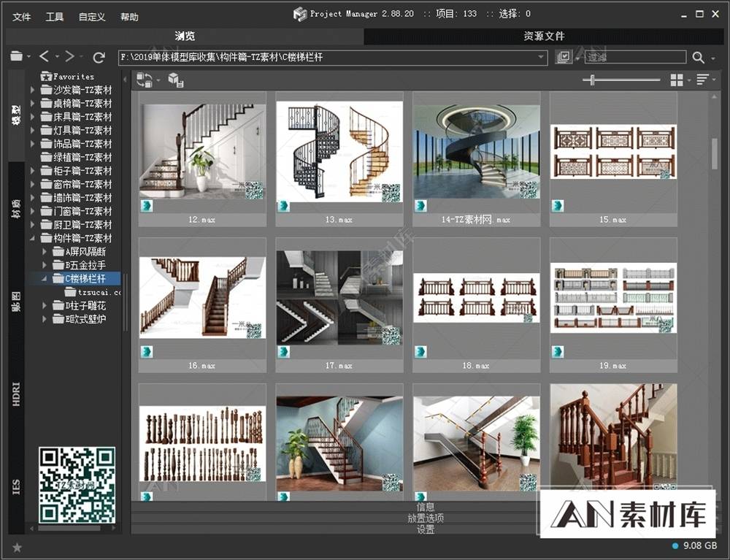The width and height of the screenshot is (730, 560).
Task: Open the 工具 menu
Action: pos(55,17)
